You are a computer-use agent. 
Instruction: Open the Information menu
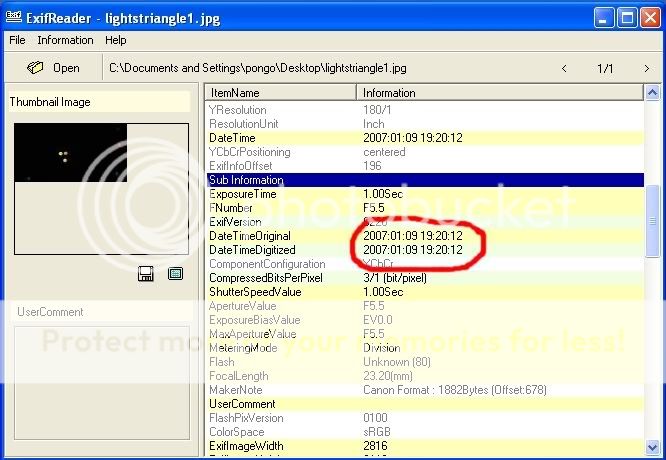(65, 40)
